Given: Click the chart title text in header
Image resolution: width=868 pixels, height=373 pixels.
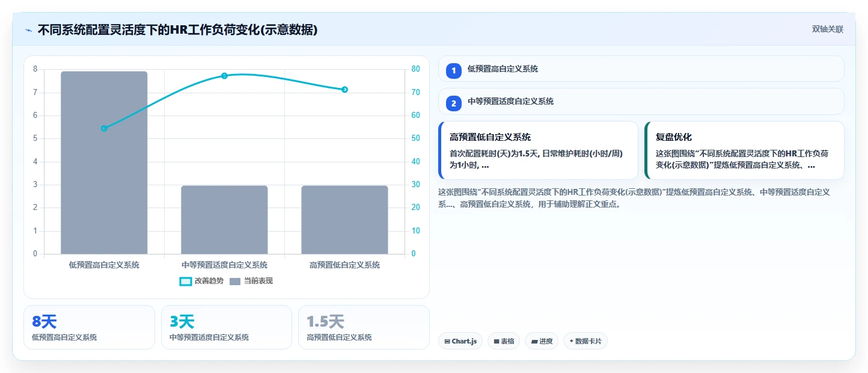Looking at the screenshot, I should point(177,29).
